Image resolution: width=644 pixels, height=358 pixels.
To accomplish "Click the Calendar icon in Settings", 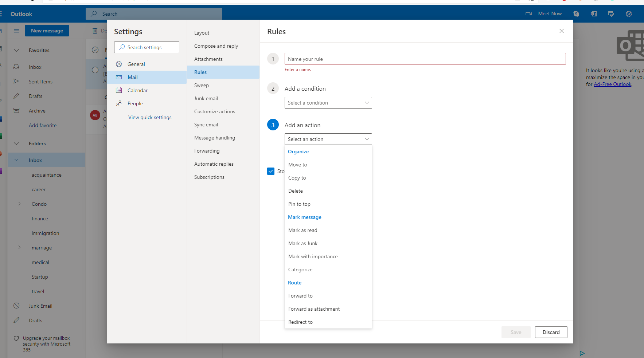I will coord(119,90).
